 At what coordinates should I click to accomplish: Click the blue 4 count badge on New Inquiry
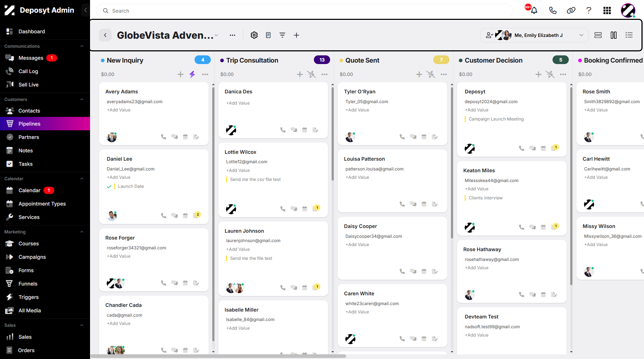point(202,60)
